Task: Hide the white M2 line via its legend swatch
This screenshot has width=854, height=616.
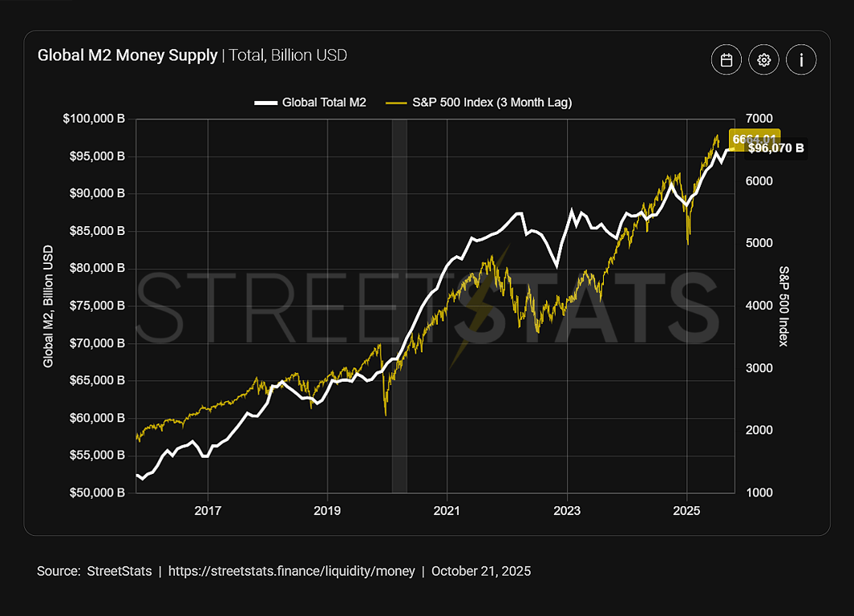Action: [x=265, y=103]
